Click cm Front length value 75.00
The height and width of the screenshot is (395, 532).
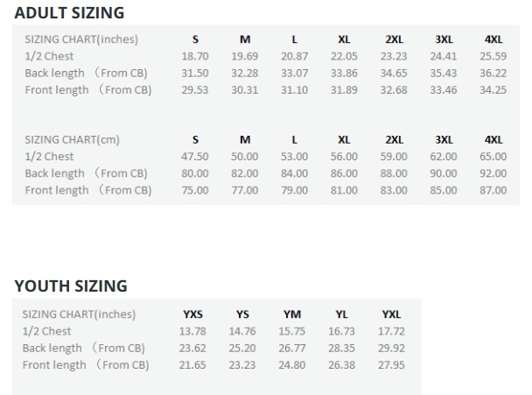point(195,190)
